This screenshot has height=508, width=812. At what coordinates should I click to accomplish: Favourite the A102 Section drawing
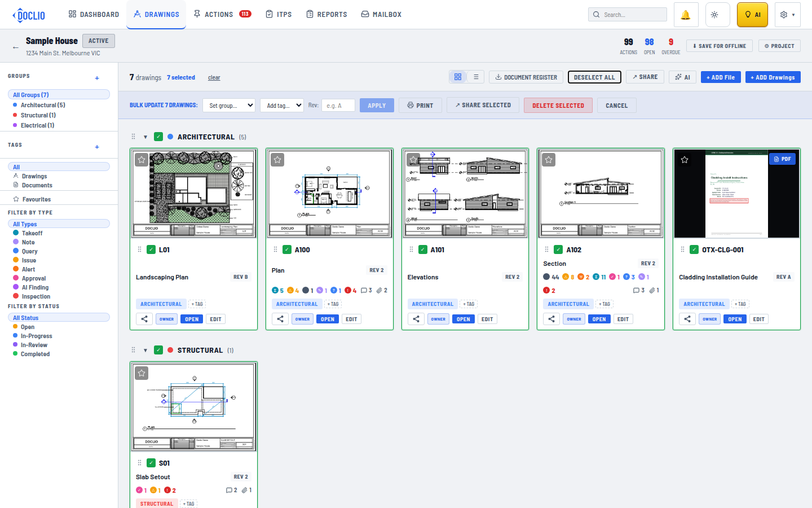[549, 160]
